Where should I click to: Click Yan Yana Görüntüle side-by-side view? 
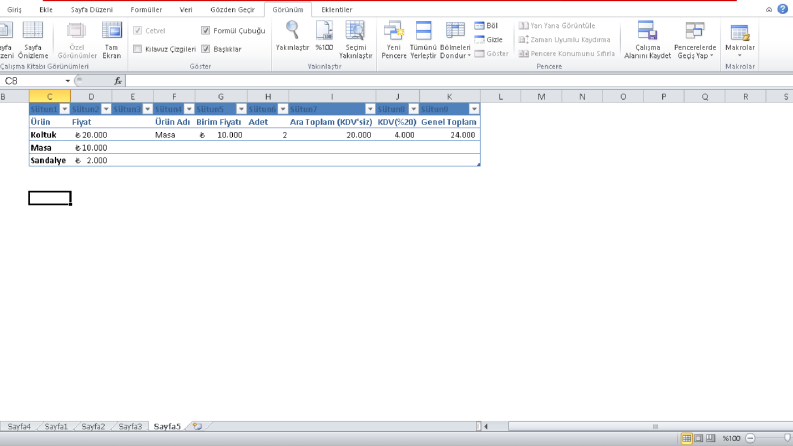557,25
